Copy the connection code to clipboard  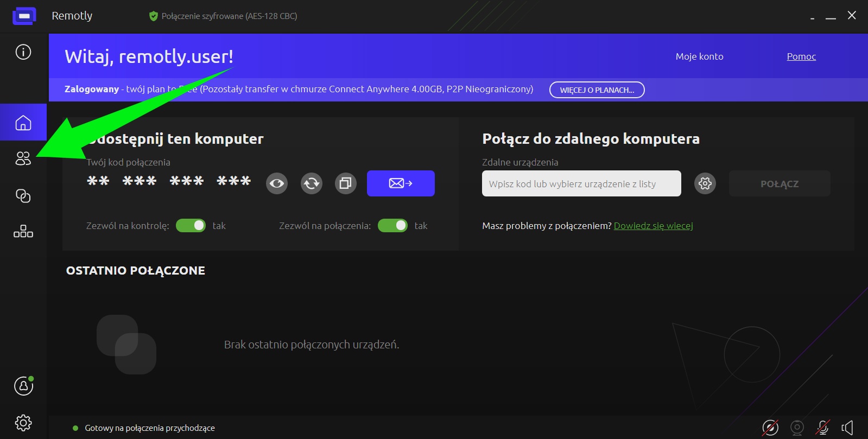coord(345,183)
